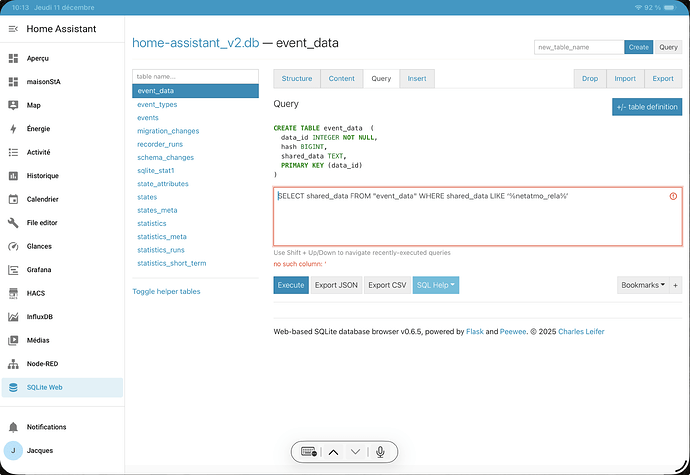The width and height of the screenshot is (690, 475).
Task: Open the HACS store icon
Action: pyautogui.click(x=13, y=293)
